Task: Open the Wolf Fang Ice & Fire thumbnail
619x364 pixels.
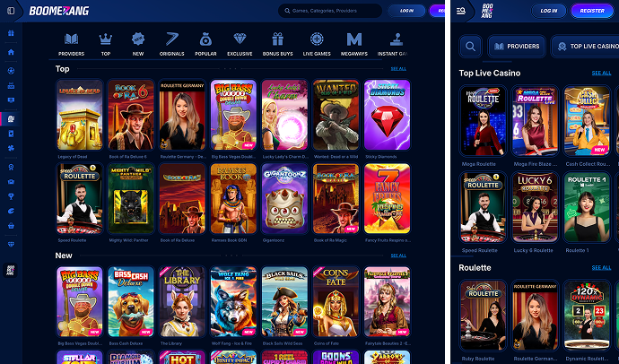Action: pos(234,302)
